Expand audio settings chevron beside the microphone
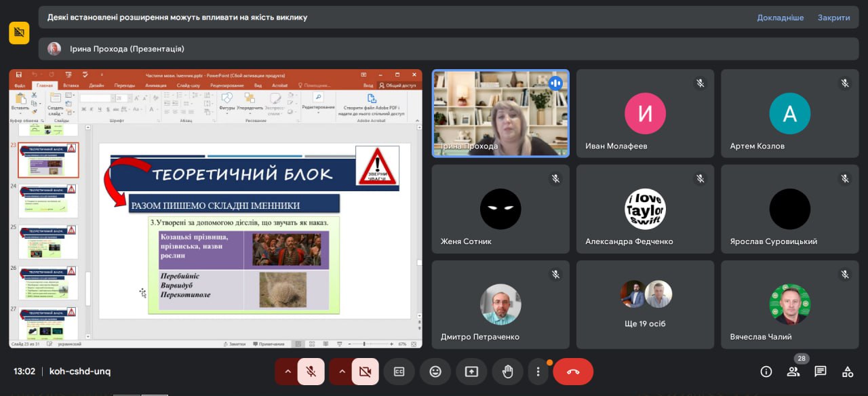 (287, 372)
